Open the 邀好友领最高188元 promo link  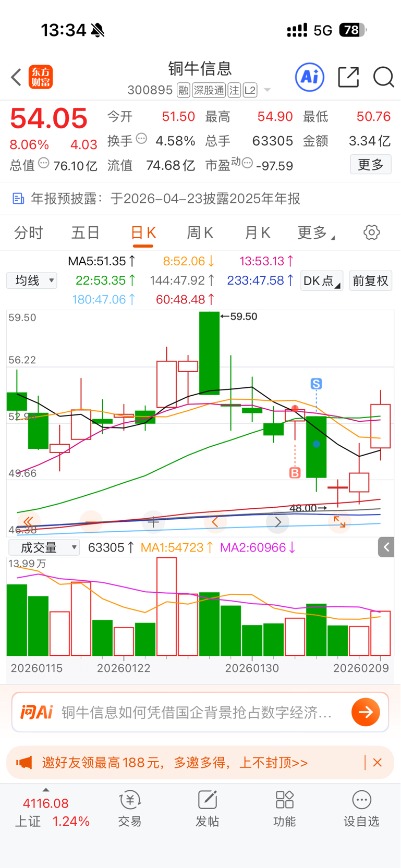point(175,763)
